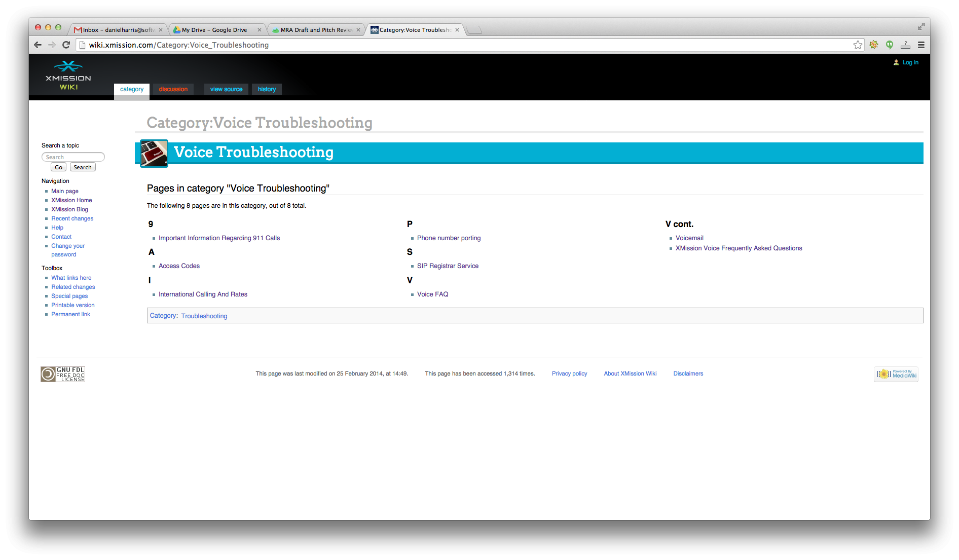Image resolution: width=959 pixels, height=560 pixels.
Task: Open International Calling And Rates page
Action: click(203, 294)
